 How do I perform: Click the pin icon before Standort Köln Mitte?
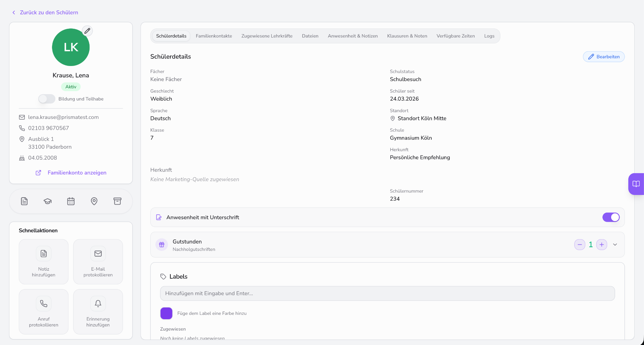pos(392,119)
